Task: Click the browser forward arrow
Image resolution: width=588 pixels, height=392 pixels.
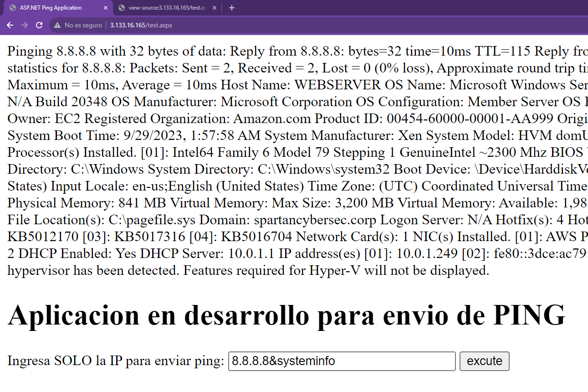Action: coord(25,25)
